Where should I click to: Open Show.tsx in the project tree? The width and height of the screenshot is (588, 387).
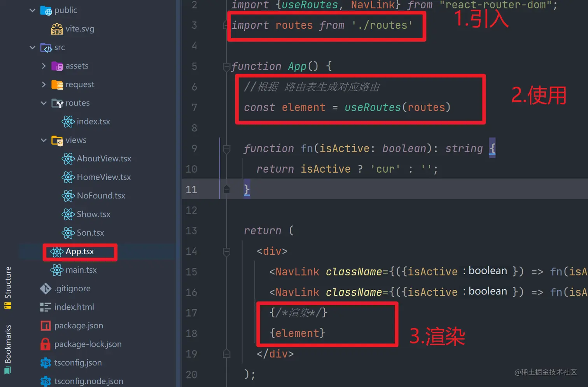(94, 214)
